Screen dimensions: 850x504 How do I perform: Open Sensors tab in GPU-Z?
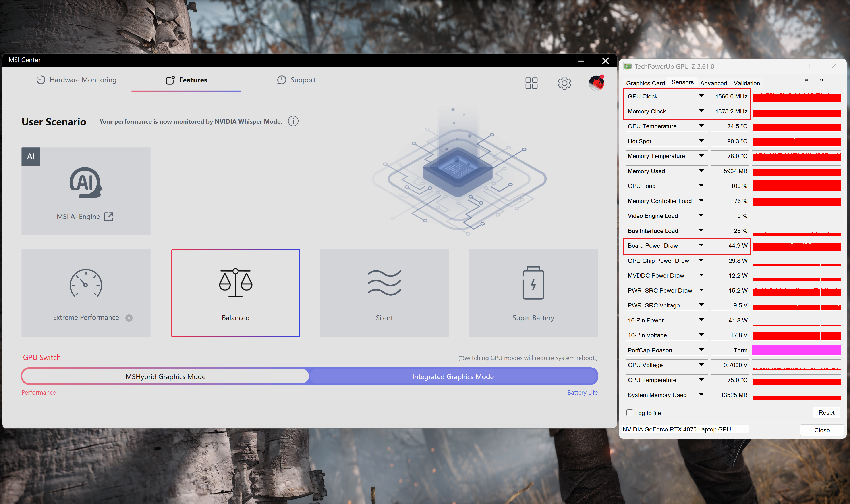pos(682,82)
